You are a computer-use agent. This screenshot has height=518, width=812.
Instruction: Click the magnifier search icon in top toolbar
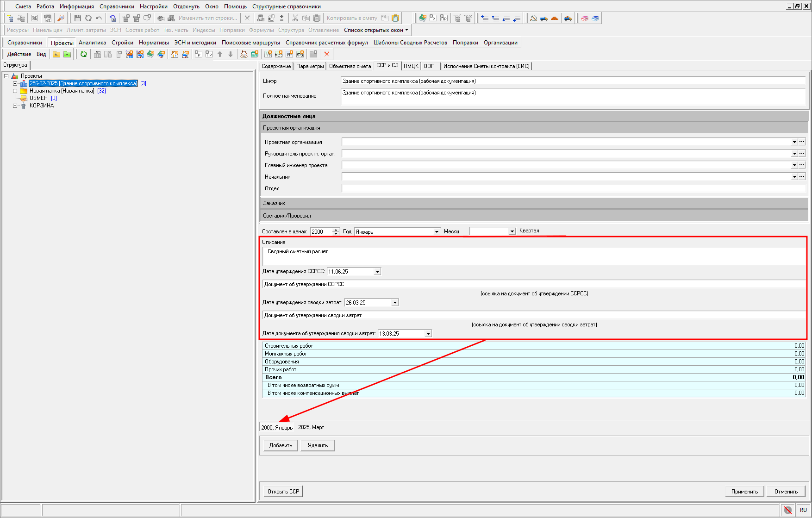point(61,18)
